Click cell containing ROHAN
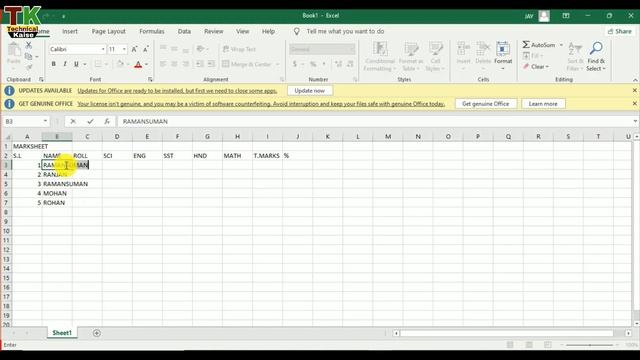 click(x=57, y=203)
